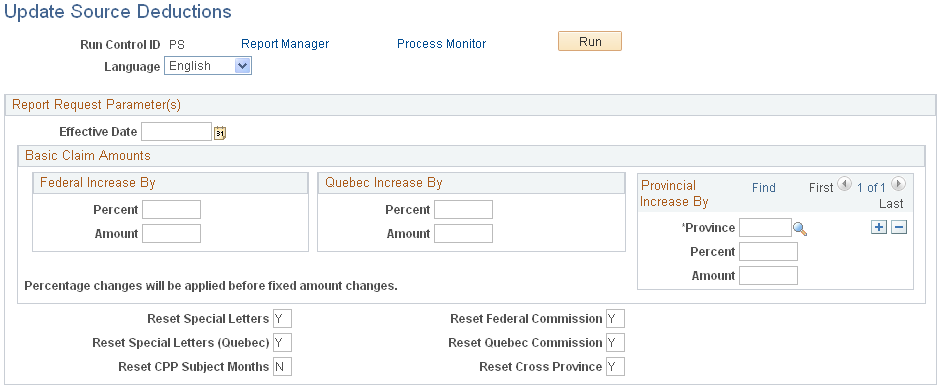Screen dimensions: 940x388
Task: Select the Reset Cross Province field
Action: coord(615,367)
